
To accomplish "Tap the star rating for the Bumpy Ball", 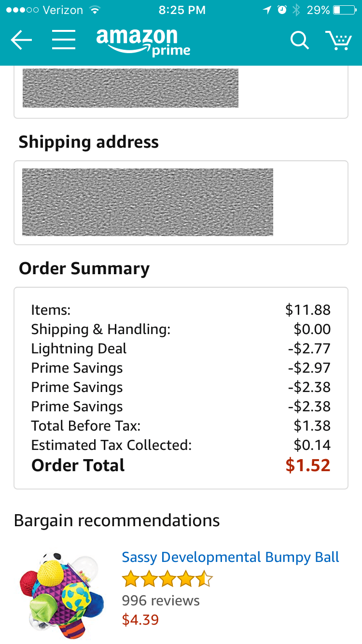I will click(167, 577).
